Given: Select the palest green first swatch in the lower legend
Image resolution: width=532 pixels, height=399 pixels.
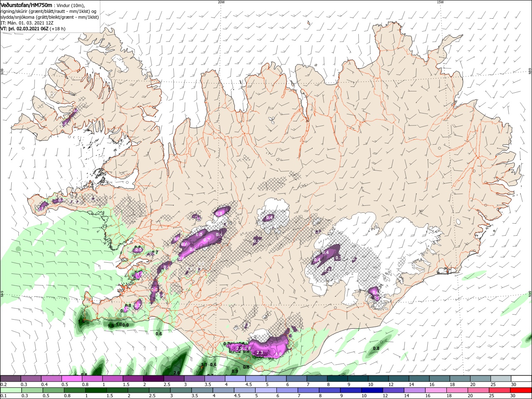Looking at the screenshot, I should point(11,390).
